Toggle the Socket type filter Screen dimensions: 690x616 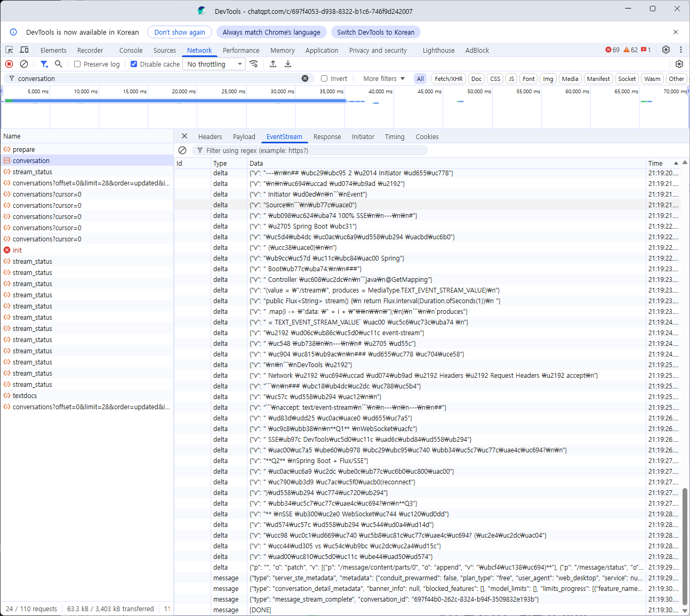coord(627,79)
